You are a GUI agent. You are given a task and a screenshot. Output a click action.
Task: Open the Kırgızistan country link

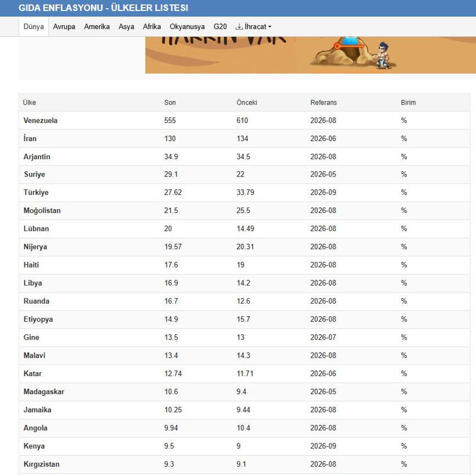pos(42,464)
